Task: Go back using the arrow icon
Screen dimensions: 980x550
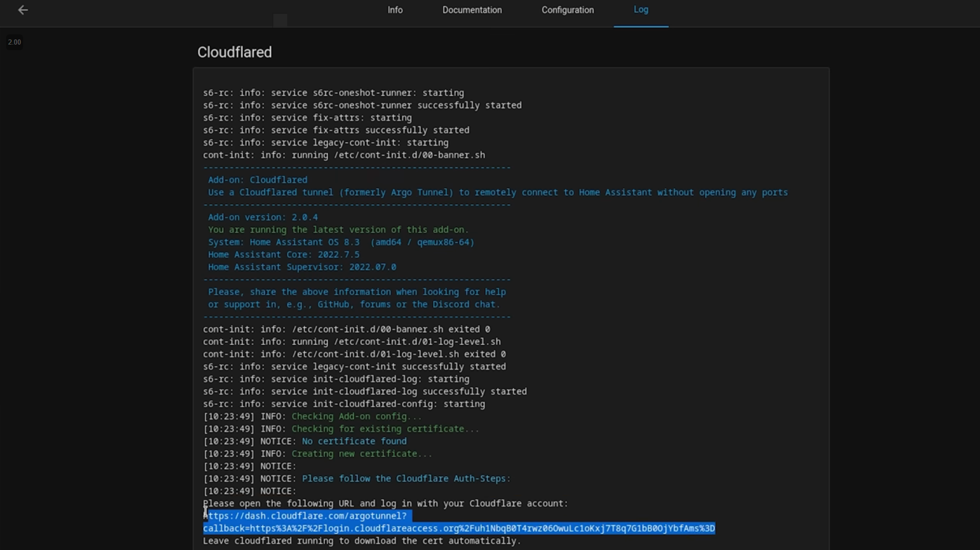Action: (23, 10)
